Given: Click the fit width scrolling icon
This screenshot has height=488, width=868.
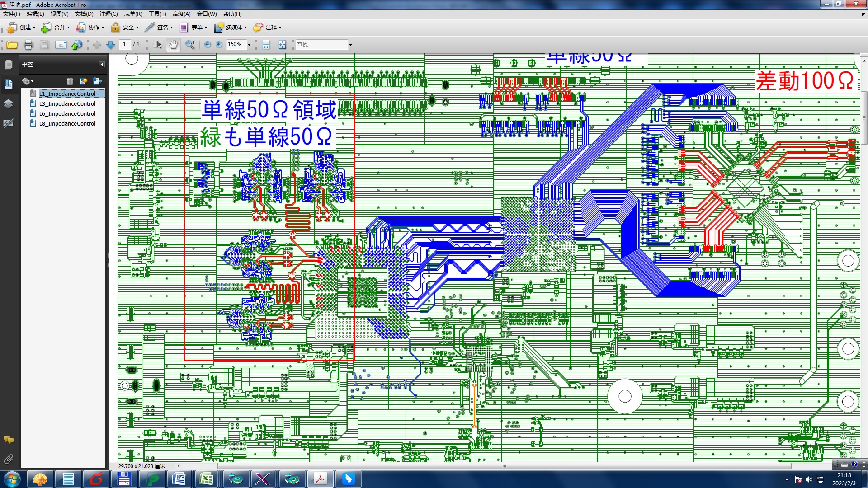Looking at the screenshot, I should point(266,44).
